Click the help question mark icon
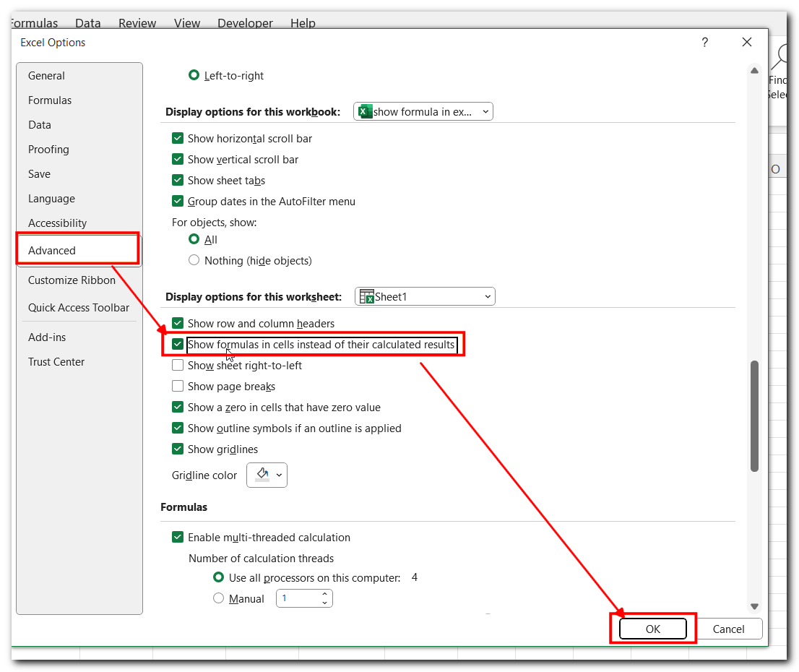 [704, 43]
